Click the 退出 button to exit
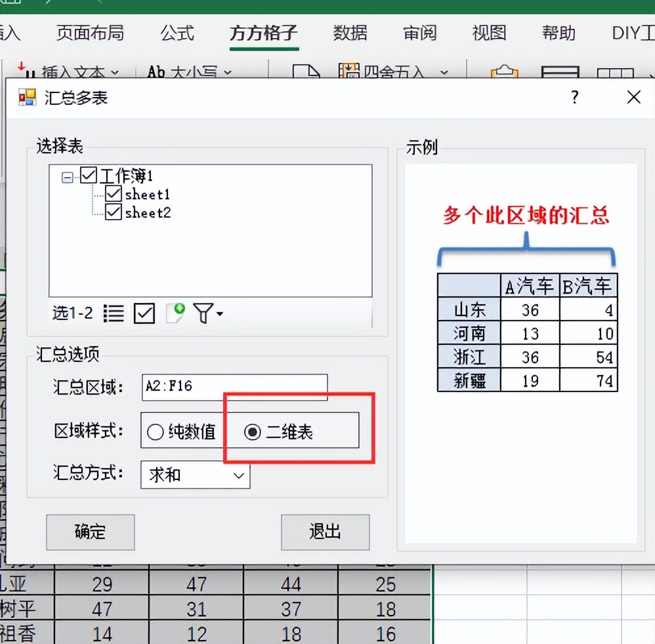 click(x=325, y=532)
